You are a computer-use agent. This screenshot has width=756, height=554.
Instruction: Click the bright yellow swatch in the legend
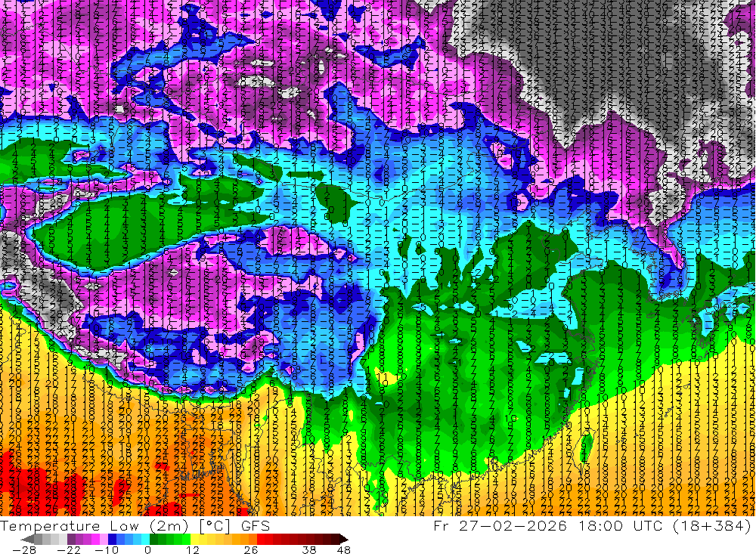point(195,540)
